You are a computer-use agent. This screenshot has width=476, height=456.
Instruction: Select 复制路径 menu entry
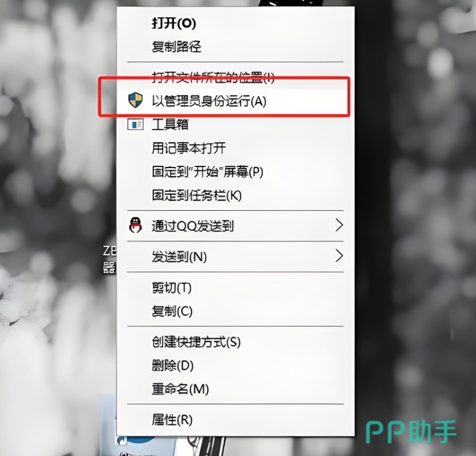pos(176,47)
